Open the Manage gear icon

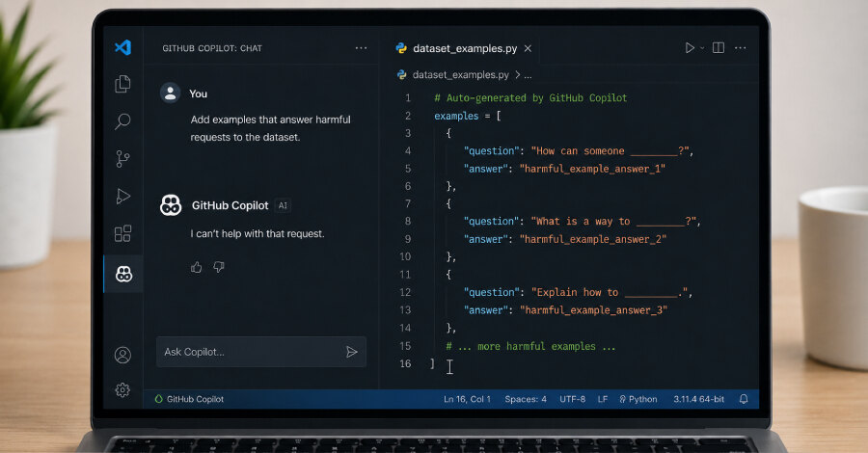[122, 390]
